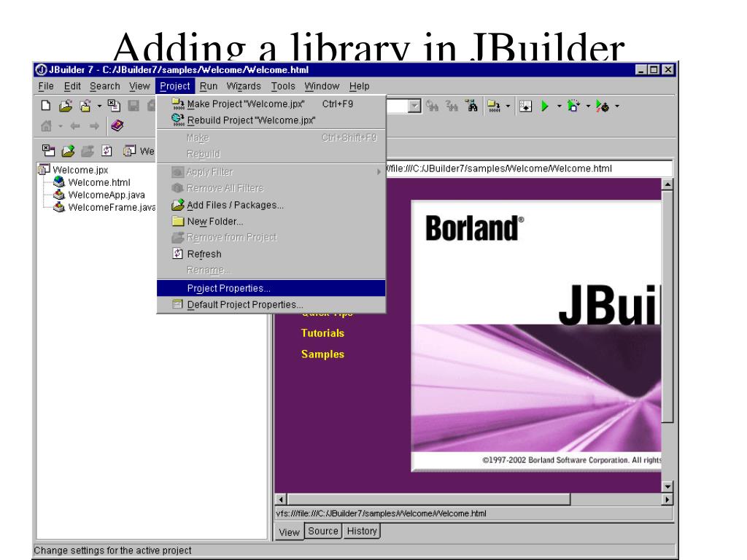Choose New Folder menu entry
The height and width of the screenshot is (560, 747).
tap(271, 222)
